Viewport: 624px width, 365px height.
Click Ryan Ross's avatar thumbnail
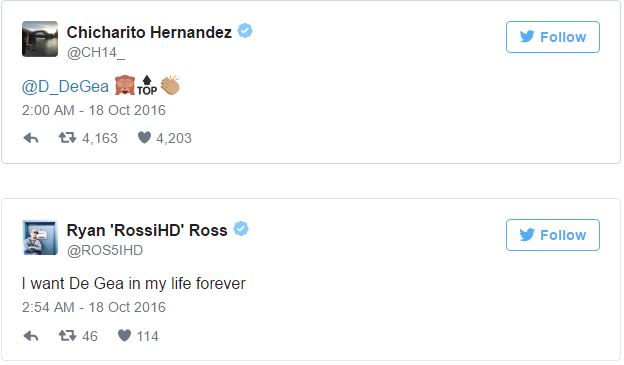[40, 237]
